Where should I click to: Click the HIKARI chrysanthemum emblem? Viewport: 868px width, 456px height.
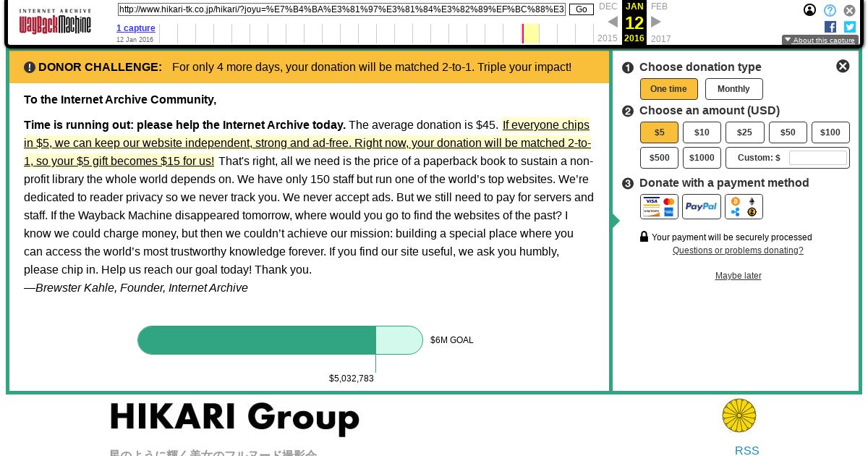(x=739, y=415)
